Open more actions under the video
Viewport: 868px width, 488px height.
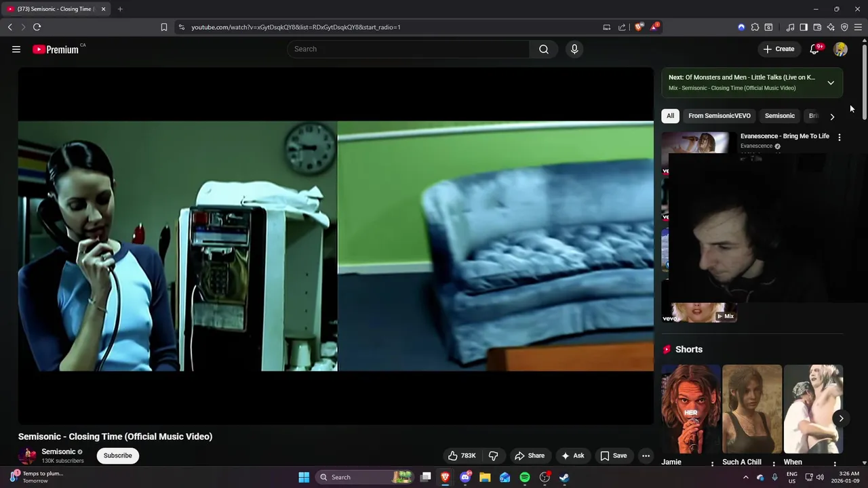(646, 455)
